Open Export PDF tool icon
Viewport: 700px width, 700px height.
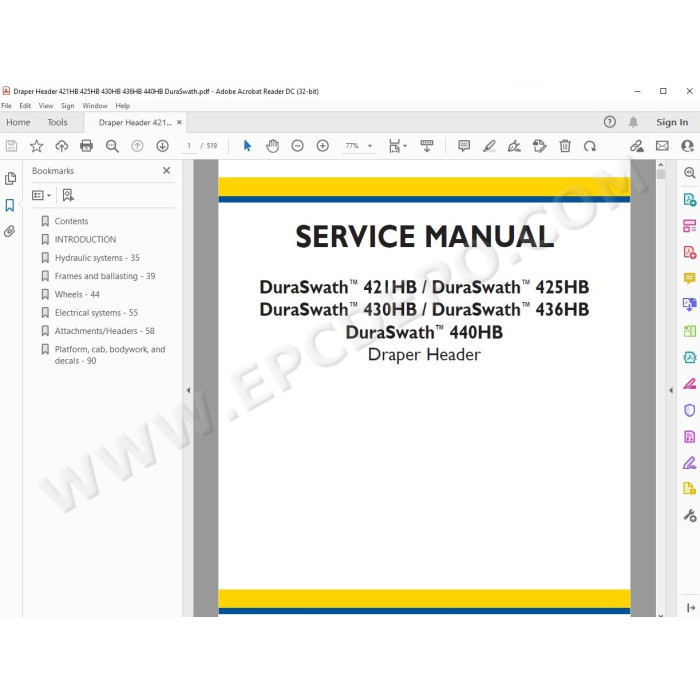[x=690, y=200]
